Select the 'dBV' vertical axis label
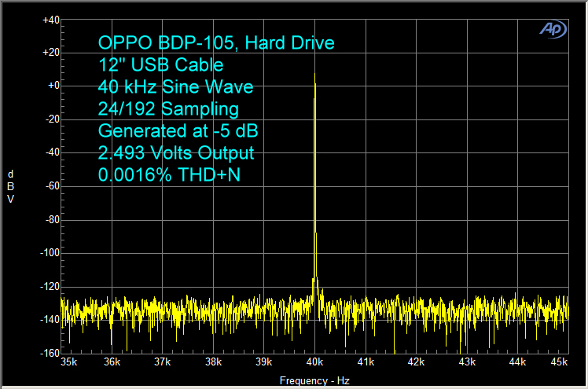Image resolution: width=588 pixels, height=389 pixels. (x=10, y=186)
